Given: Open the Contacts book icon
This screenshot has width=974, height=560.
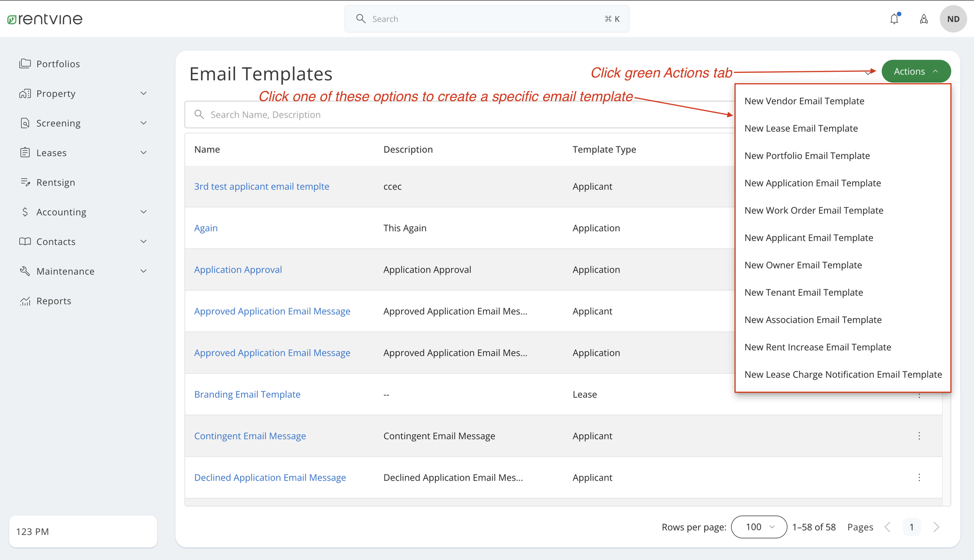Looking at the screenshot, I should (x=55, y=241).
